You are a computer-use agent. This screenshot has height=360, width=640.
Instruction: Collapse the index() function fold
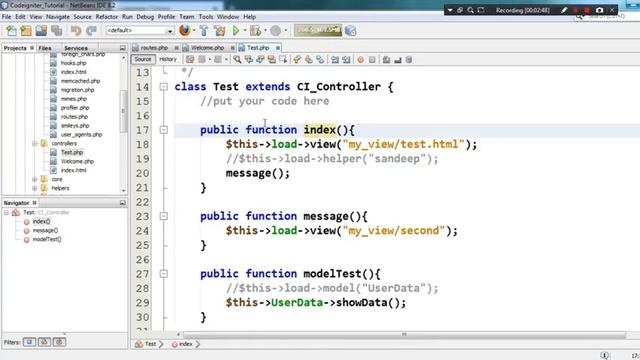point(164,130)
